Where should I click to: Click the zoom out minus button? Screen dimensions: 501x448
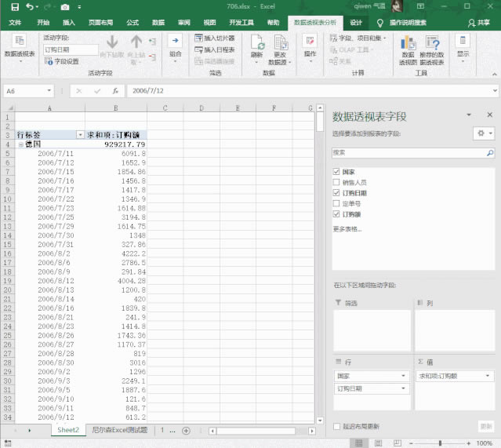click(x=411, y=443)
